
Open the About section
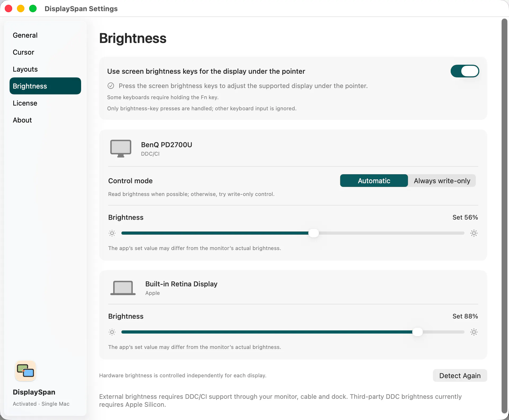click(x=45, y=120)
